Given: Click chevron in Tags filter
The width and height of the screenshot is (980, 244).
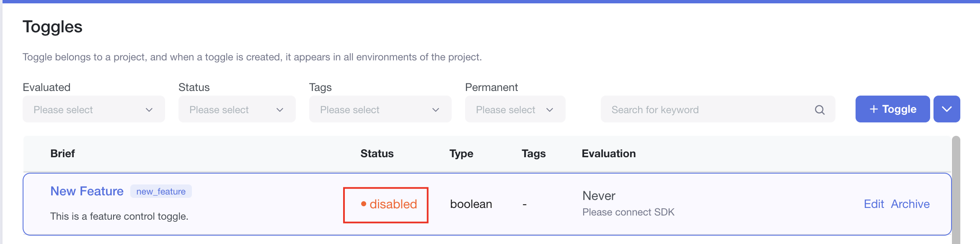Looking at the screenshot, I should tap(436, 110).
